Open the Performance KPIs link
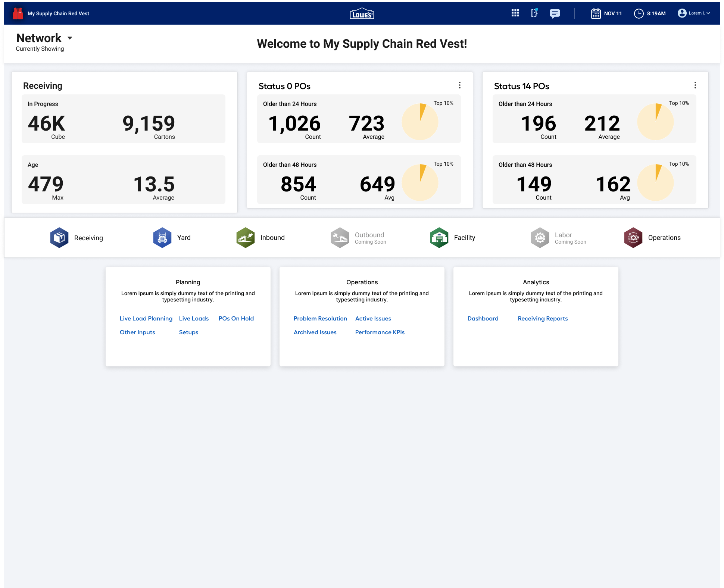This screenshot has height=588, width=724. [380, 332]
